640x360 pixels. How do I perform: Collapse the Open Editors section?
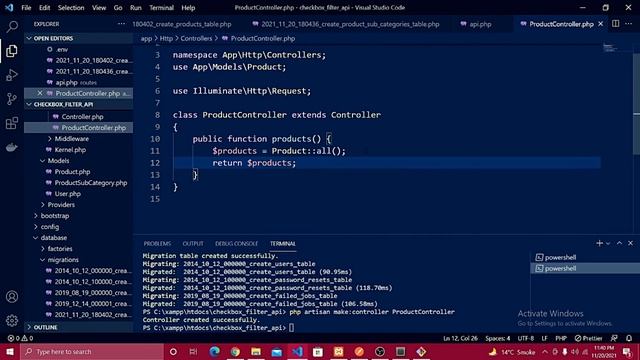pos(78,38)
